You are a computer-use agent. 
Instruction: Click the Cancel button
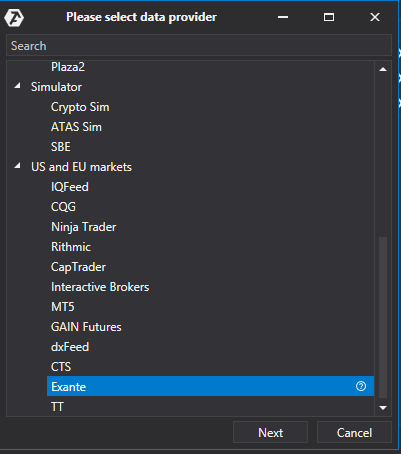coord(354,432)
